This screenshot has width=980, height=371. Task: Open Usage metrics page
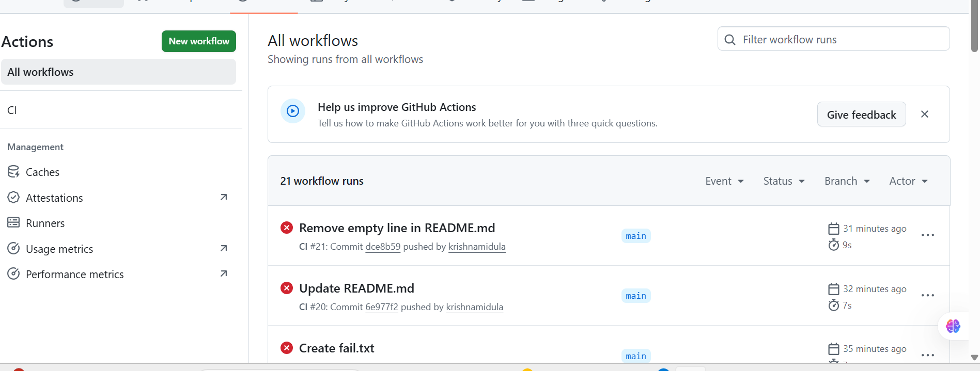(59, 249)
